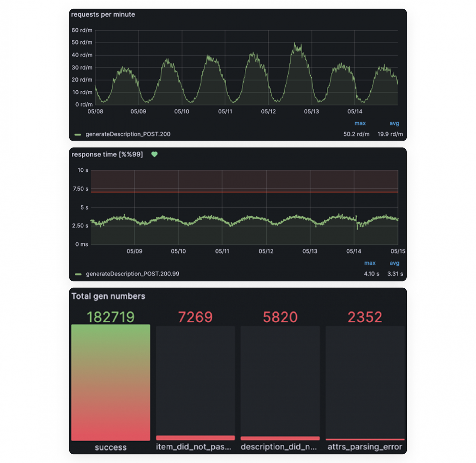Toggle the generateDescription_POST.200.99 legend series
This screenshot has height=463, width=476.
132,274
